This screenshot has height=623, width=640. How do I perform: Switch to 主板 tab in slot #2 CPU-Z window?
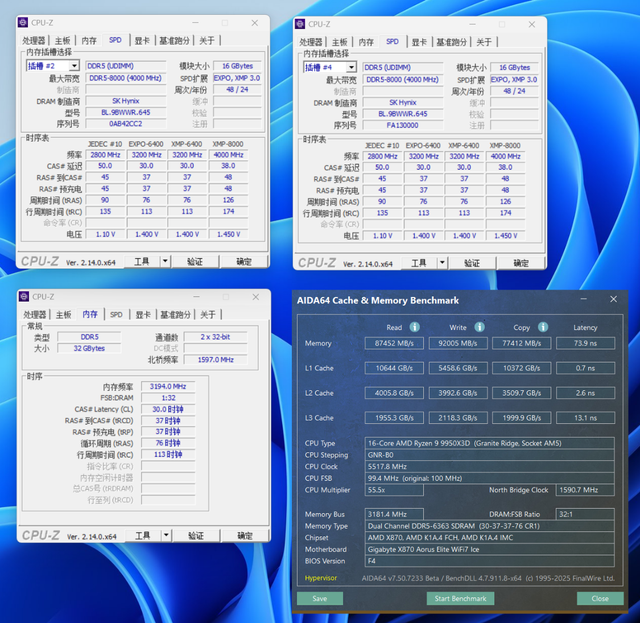click(x=62, y=40)
